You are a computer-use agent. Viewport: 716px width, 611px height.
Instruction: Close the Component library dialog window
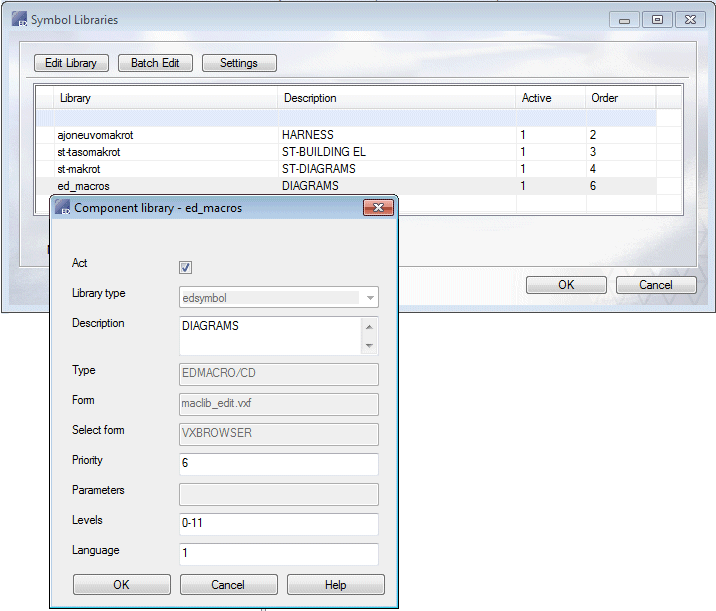pyautogui.click(x=377, y=208)
